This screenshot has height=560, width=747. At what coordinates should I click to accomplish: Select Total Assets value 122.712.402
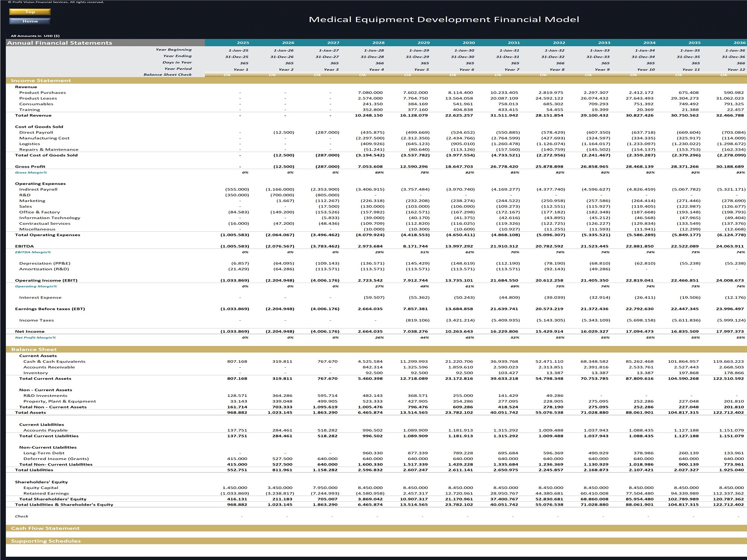pyautogui.click(x=728, y=413)
